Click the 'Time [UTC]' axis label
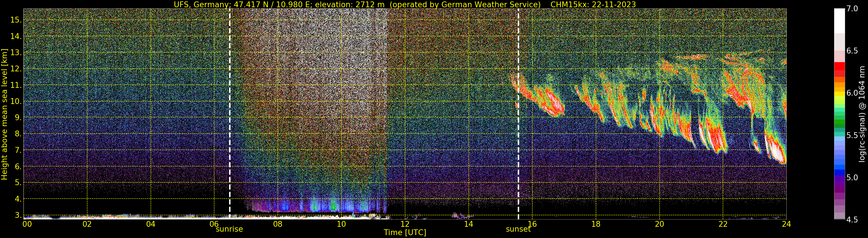The image size is (868, 238). [405, 233]
